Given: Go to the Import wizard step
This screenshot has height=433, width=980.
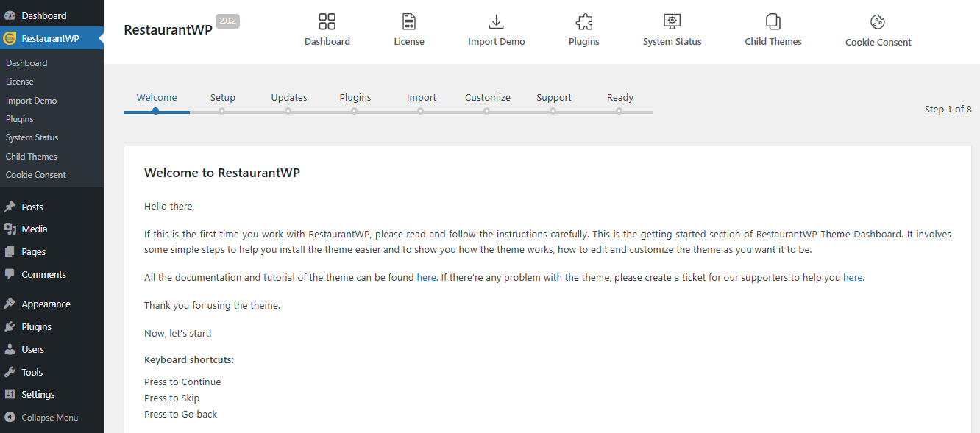Looking at the screenshot, I should [422, 97].
